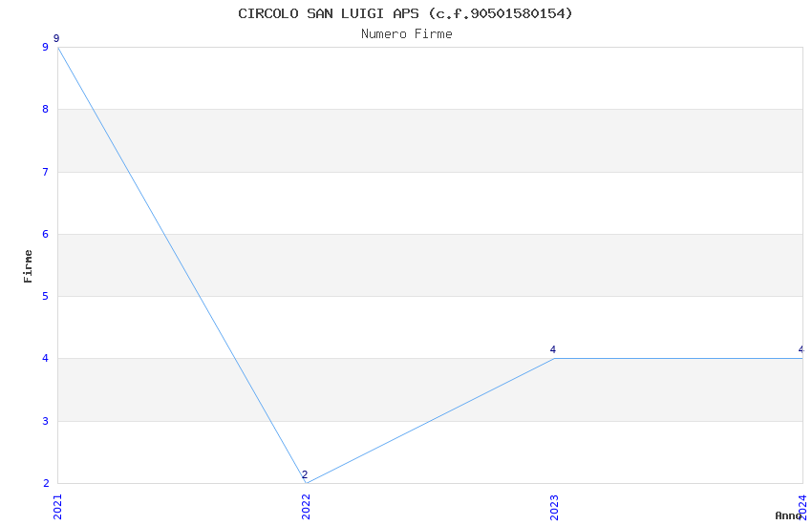Viewport: 812px width, 525px height.
Task: Click the chart title CIRCOLO SAN LUIGI APS
Action: [x=405, y=13]
